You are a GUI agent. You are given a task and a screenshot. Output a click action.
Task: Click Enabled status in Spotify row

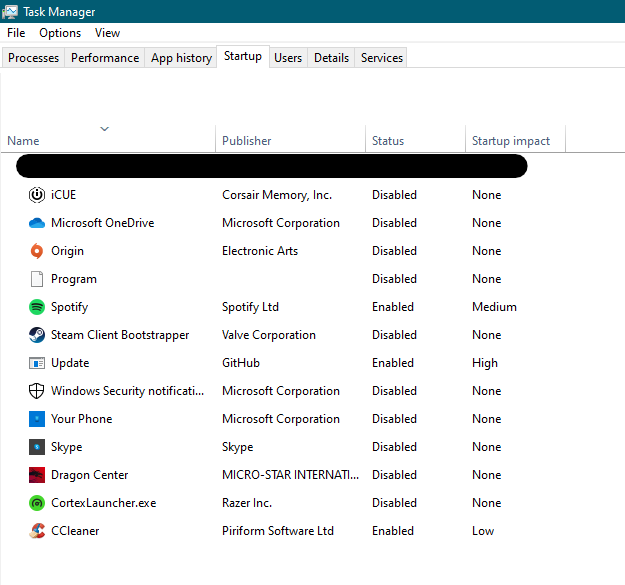393,307
